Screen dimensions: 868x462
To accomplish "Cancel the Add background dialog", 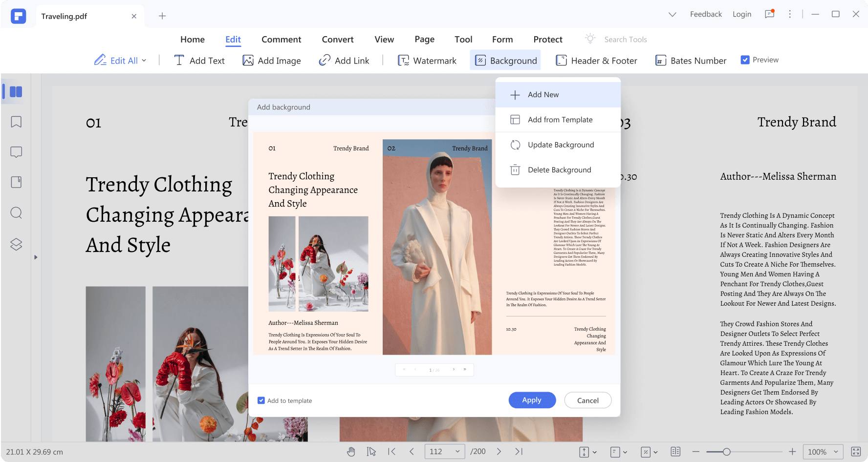I will point(588,400).
